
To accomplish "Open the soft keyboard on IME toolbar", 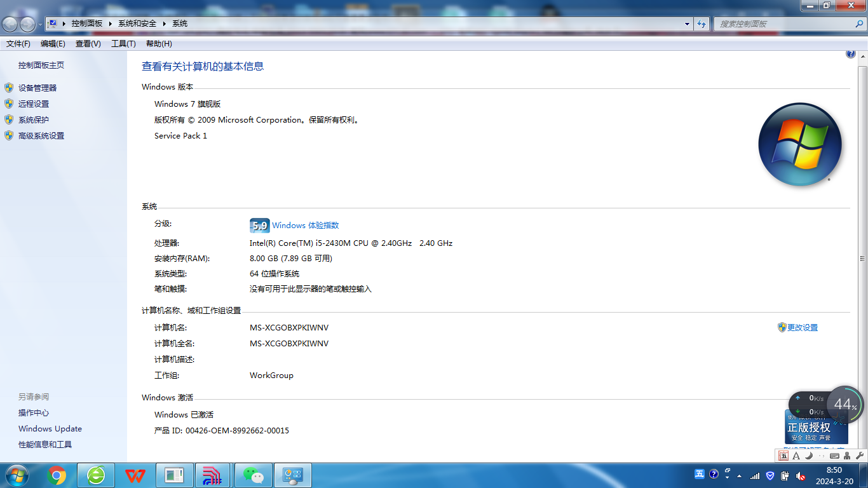I will [x=834, y=456].
